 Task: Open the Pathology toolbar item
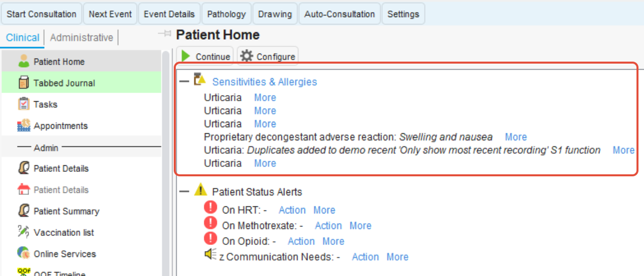pos(226,14)
